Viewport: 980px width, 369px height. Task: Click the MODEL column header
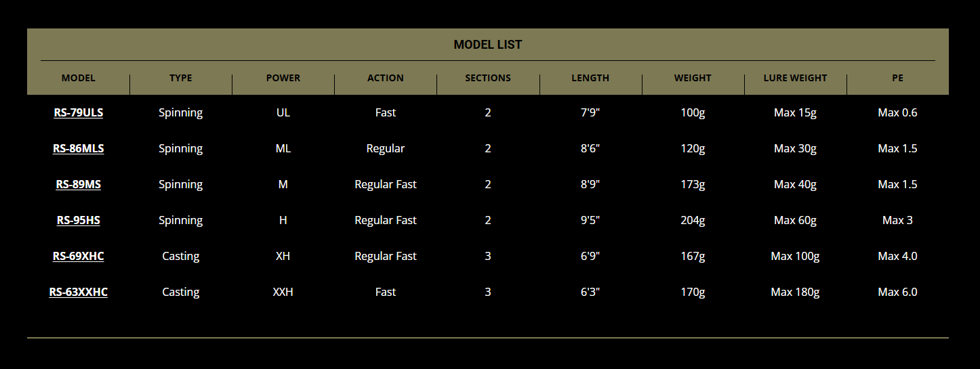[79, 78]
